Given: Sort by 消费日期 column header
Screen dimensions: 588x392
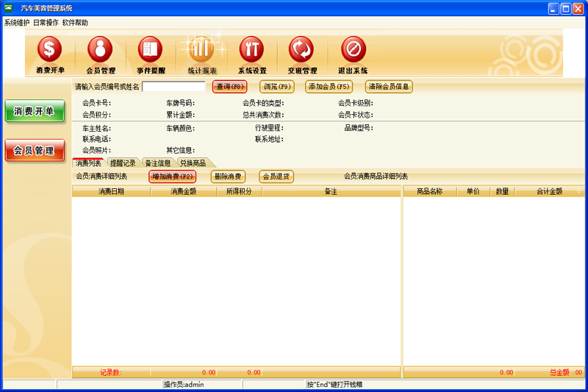Looking at the screenshot, I should tap(112, 192).
